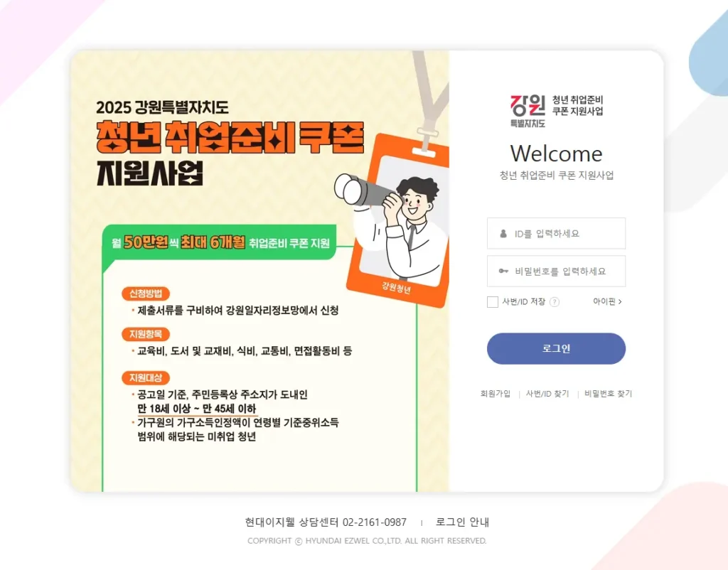Open the 비밀번호 찾기 link
728x570 pixels.
click(609, 394)
